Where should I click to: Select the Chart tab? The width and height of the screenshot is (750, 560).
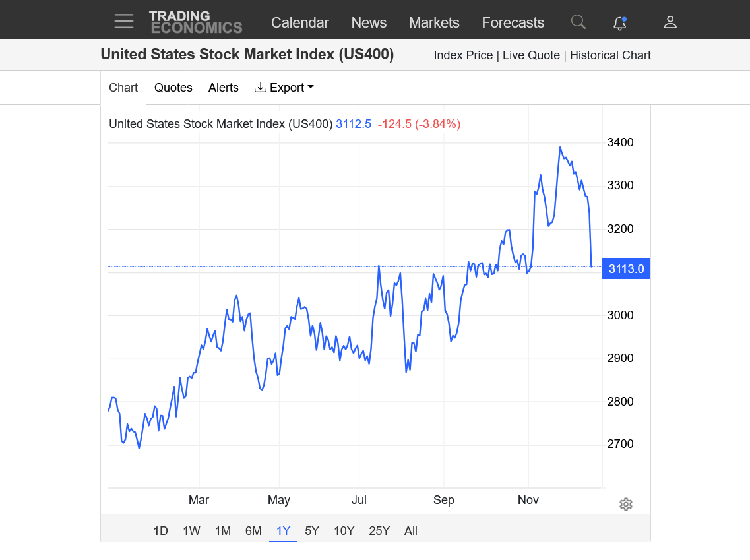pyautogui.click(x=123, y=88)
